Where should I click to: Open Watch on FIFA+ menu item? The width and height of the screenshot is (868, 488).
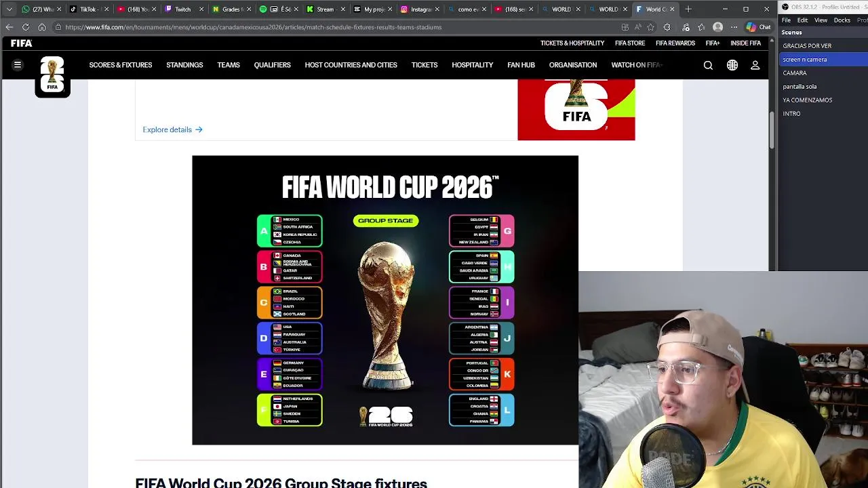(637, 65)
